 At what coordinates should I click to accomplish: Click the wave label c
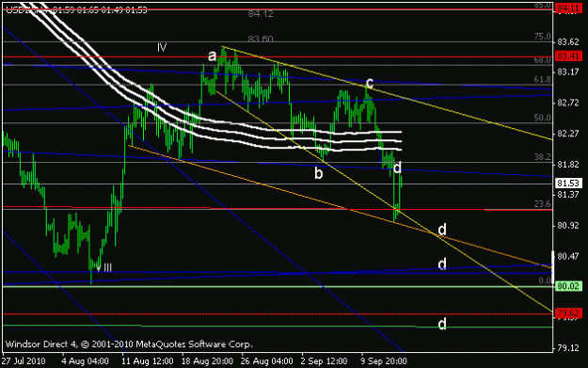[370, 83]
